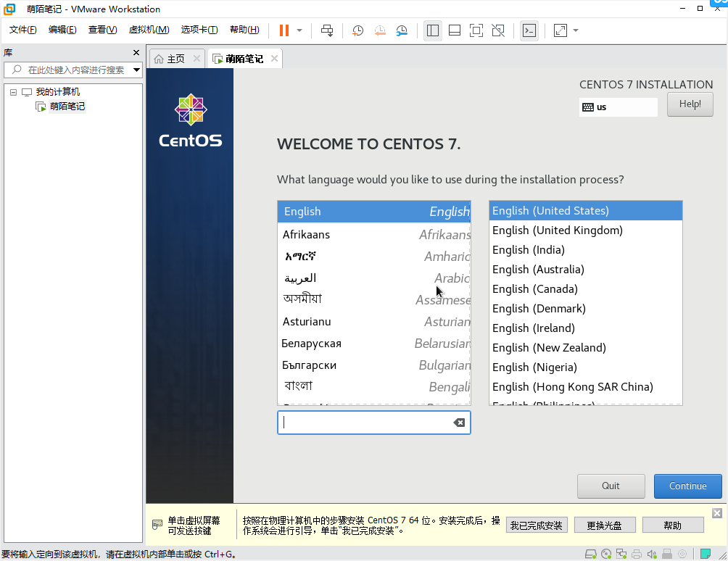Screen dimensions: 728x561
Task: Open the 虚拟机(M) menu
Action: (149, 30)
